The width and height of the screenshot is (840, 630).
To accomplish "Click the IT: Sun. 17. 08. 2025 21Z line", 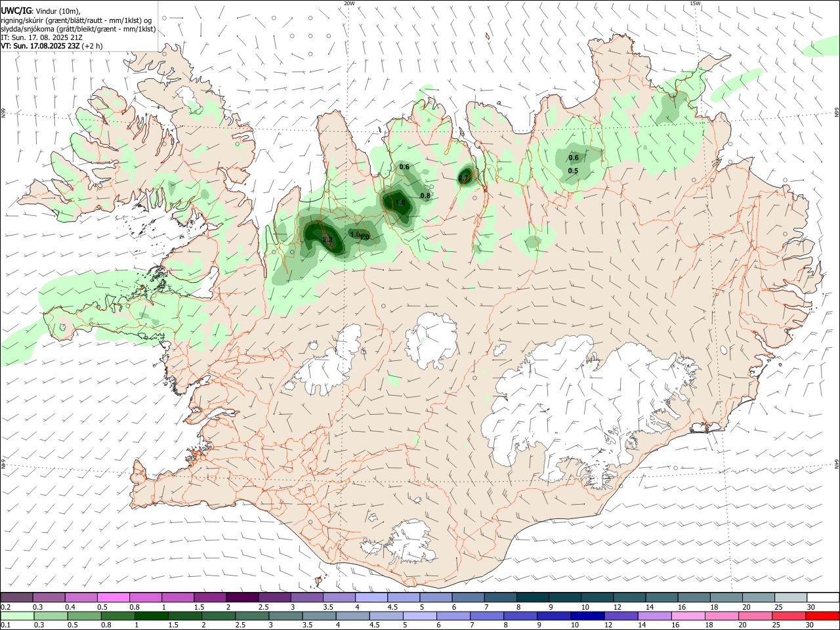I will click(x=41, y=37).
